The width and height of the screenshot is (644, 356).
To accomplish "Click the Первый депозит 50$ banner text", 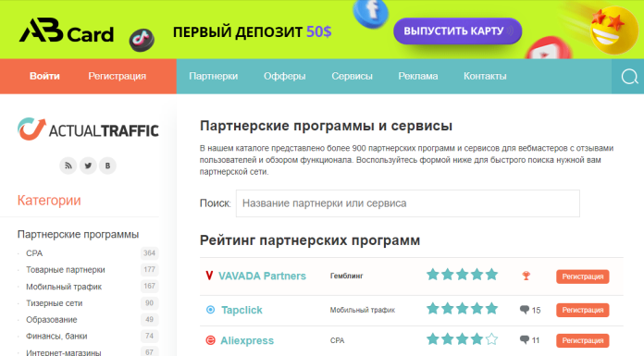I will pos(253,31).
